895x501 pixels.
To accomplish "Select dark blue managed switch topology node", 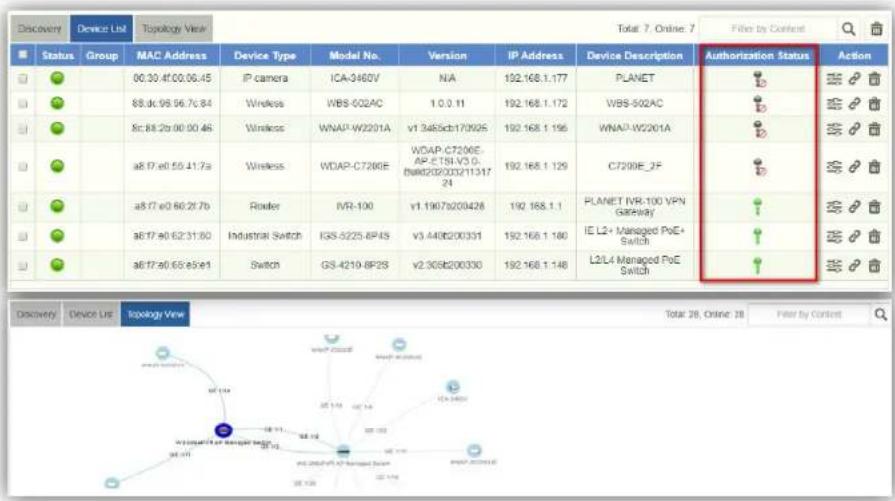I will [x=223, y=430].
